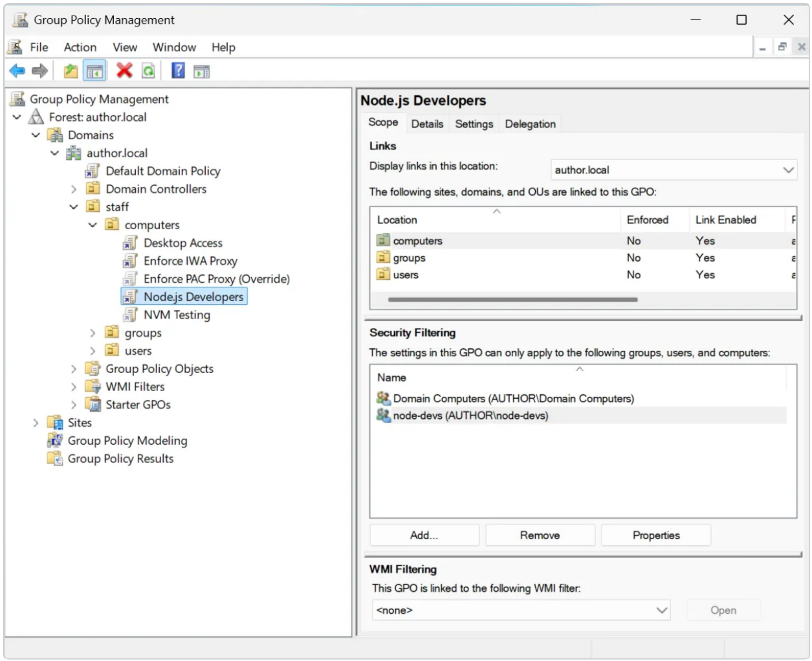The width and height of the screenshot is (812, 661).
Task: Sort by the Name column header
Action: 578,377
